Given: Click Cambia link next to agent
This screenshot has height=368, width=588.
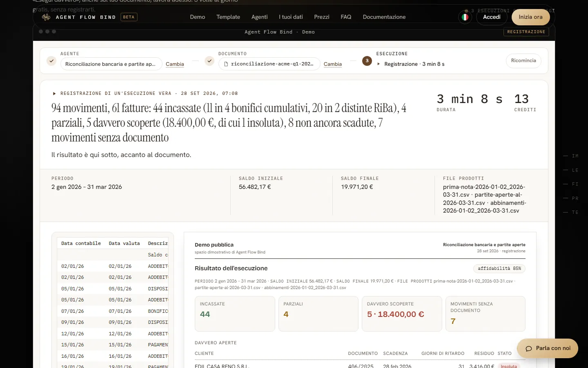Looking at the screenshot, I should point(175,64).
